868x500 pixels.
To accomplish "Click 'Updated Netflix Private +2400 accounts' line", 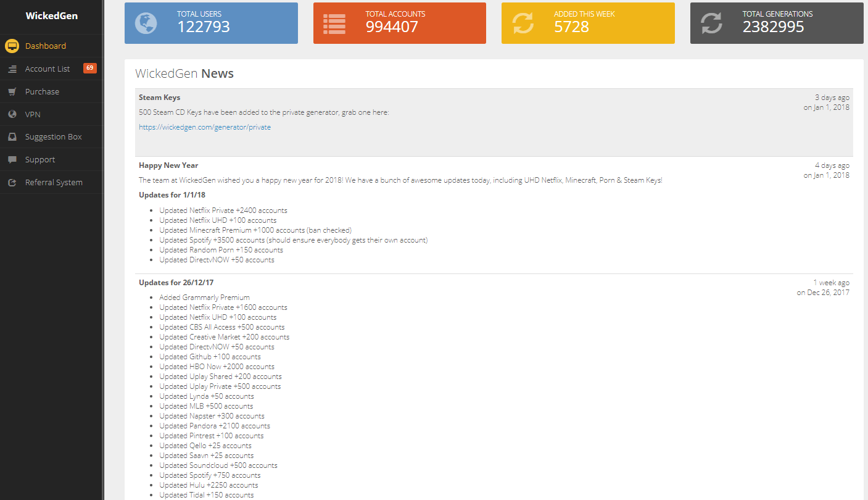I will pos(223,210).
